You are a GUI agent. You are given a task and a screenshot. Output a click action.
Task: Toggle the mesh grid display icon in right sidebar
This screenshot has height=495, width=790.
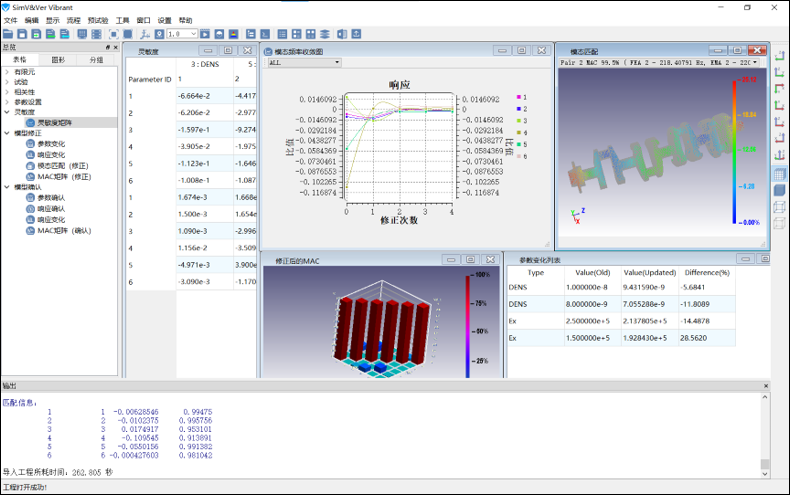point(779,174)
